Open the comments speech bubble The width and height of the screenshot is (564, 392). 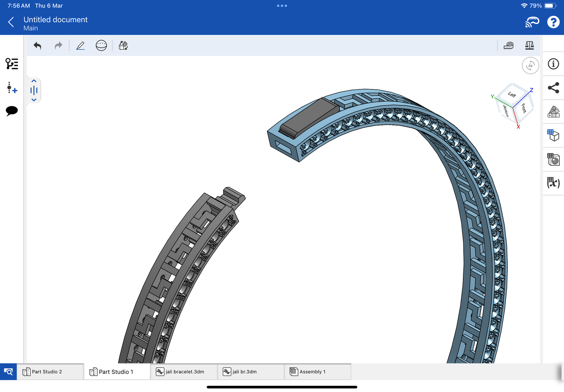(12, 111)
